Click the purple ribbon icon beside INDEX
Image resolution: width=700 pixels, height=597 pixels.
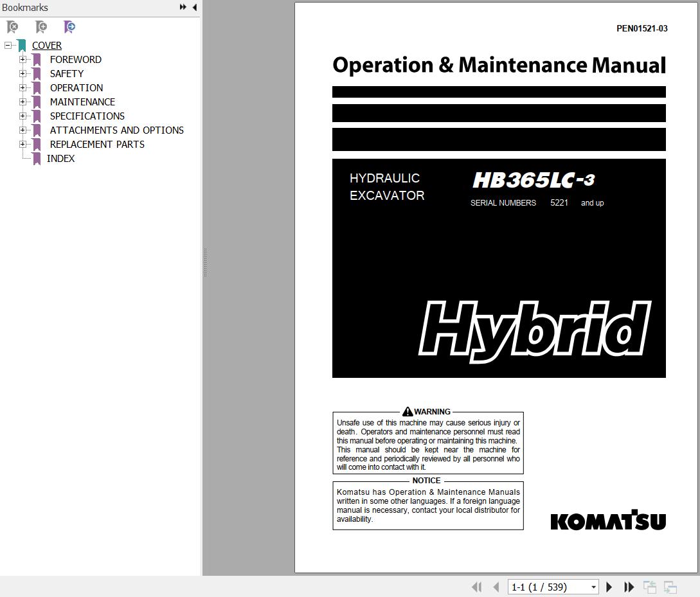(37, 159)
